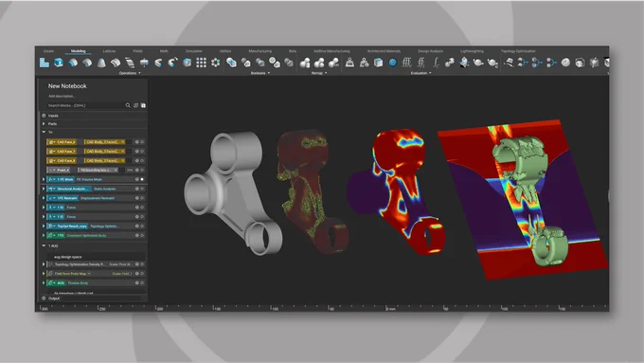
Task: Click the icon right of search magnifier
Action: click(135, 105)
